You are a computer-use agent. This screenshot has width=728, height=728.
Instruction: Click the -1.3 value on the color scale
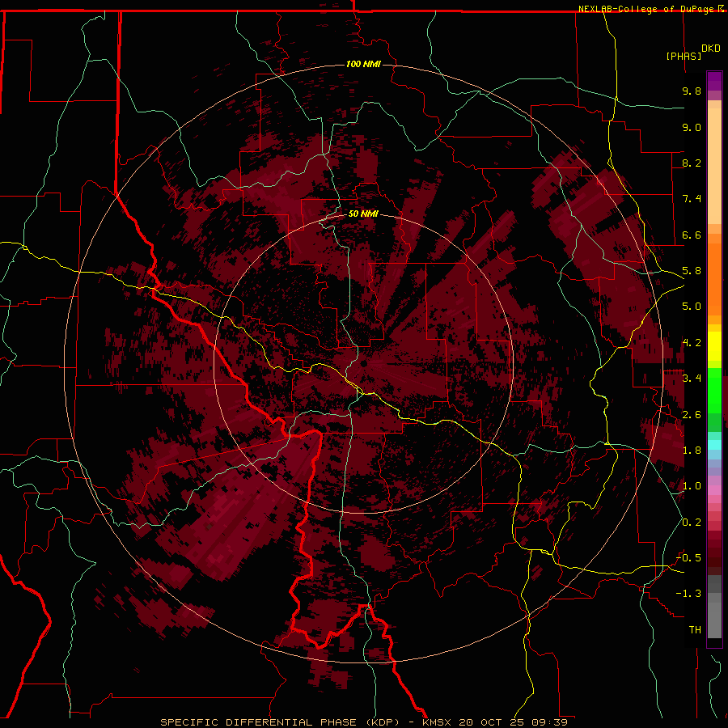click(688, 594)
